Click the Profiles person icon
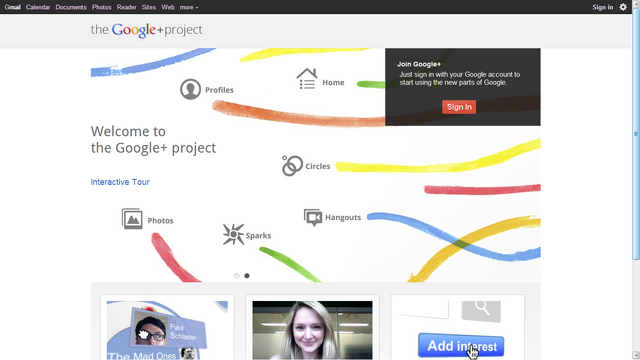This screenshot has width=640, height=360. click(x=190, y=89)
